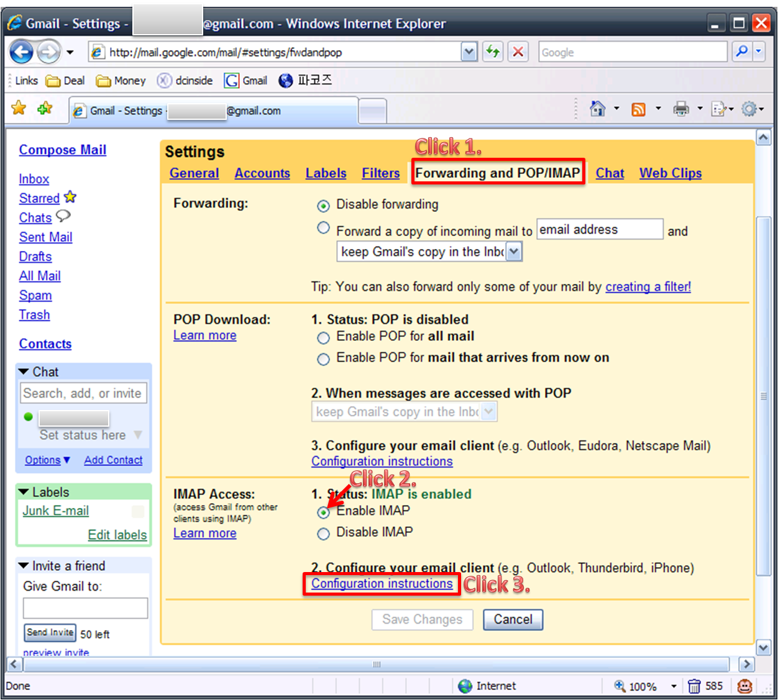Click the creating a filter link
Screen dimensions: 778x700
648,286
